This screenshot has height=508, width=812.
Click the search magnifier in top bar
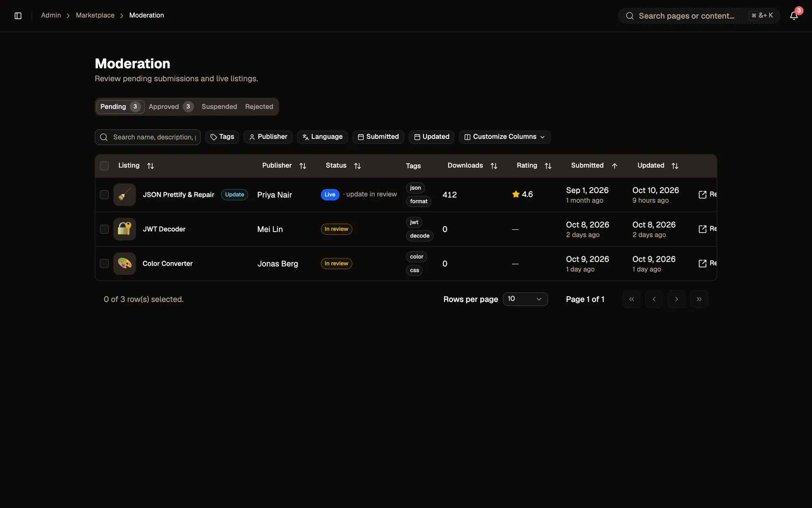point(630,16)
